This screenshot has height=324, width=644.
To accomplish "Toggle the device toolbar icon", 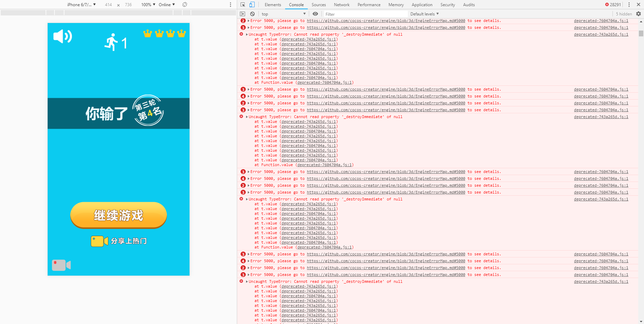I will coord(252,4).
